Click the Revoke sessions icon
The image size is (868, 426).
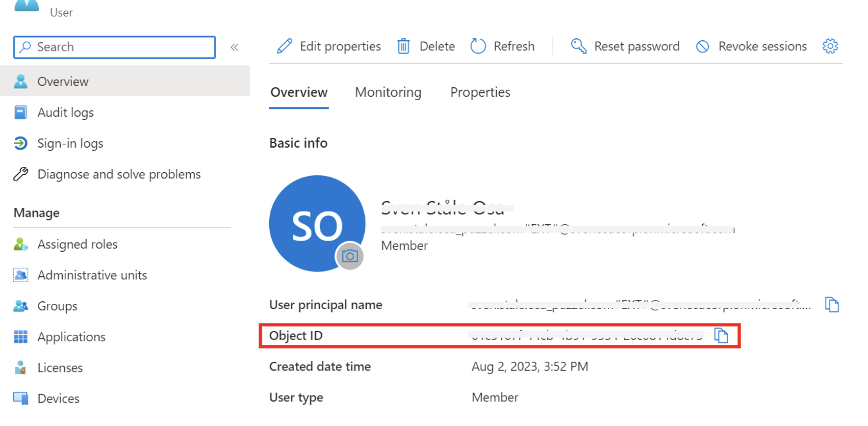tap(702, 46)
